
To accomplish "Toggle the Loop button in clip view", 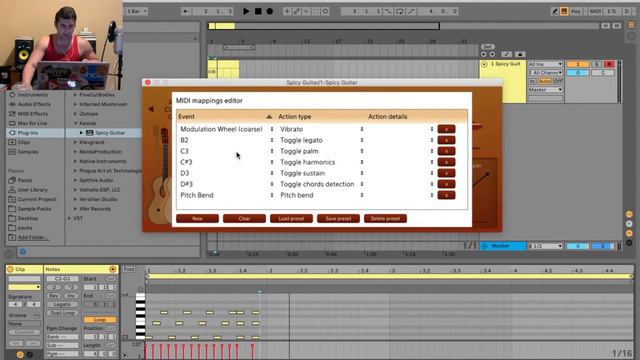I will coord(100,320).
